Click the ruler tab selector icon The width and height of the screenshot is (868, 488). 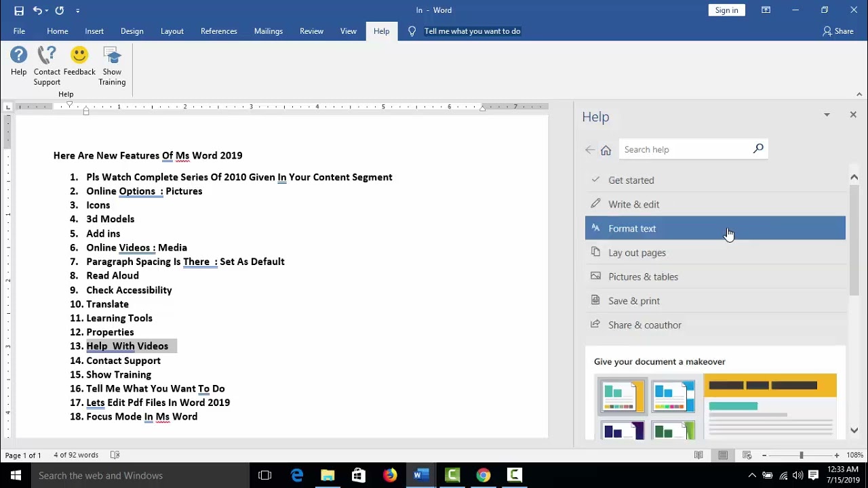click(7, 106)
